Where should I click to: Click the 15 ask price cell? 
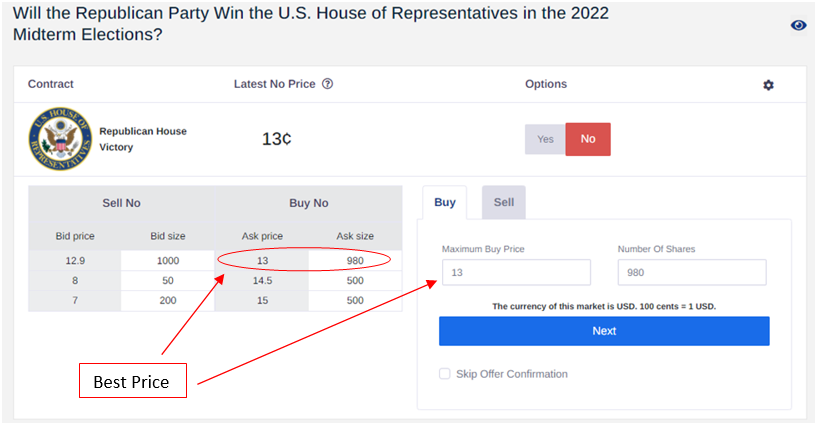(x=262, y=301)
